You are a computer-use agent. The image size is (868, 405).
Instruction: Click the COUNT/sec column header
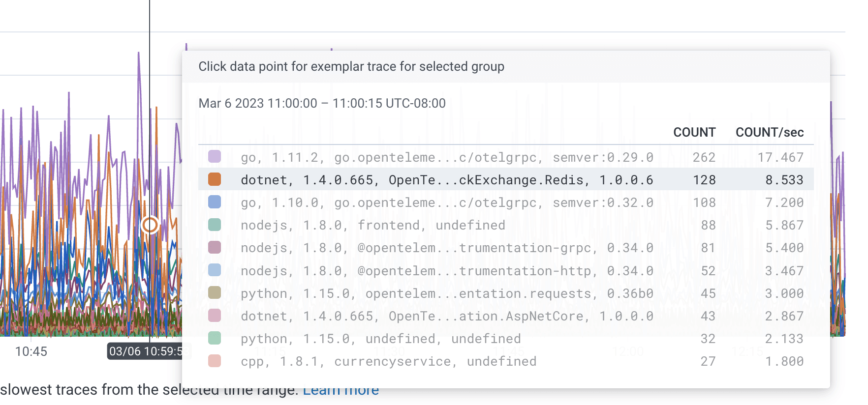[769, 132]
